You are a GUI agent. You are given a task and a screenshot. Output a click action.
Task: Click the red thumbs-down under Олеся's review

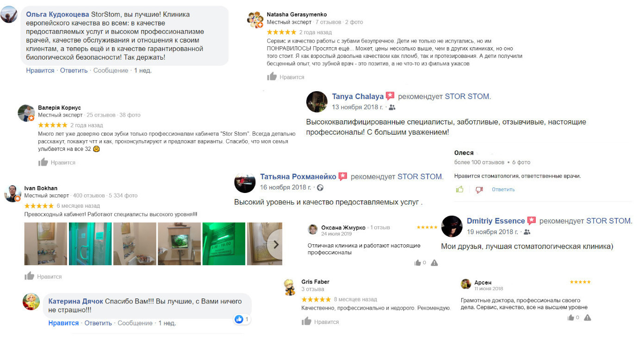[479, 189]
